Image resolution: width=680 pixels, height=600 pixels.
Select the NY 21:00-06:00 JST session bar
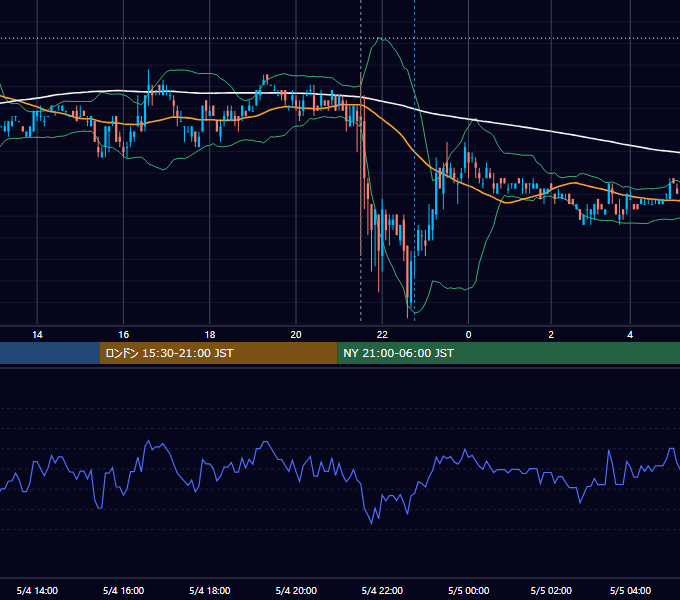tap(508, 353)
